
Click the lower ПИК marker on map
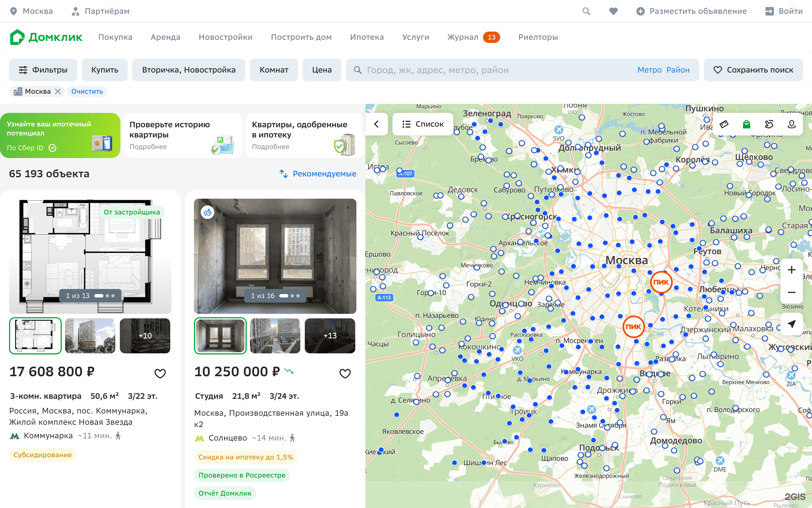tap(634, 327)
